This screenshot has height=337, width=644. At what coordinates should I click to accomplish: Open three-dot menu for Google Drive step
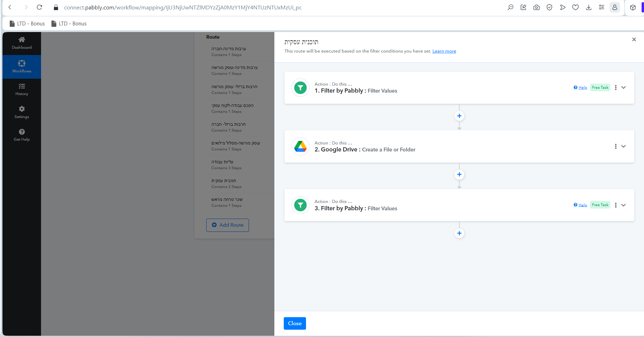615,146
